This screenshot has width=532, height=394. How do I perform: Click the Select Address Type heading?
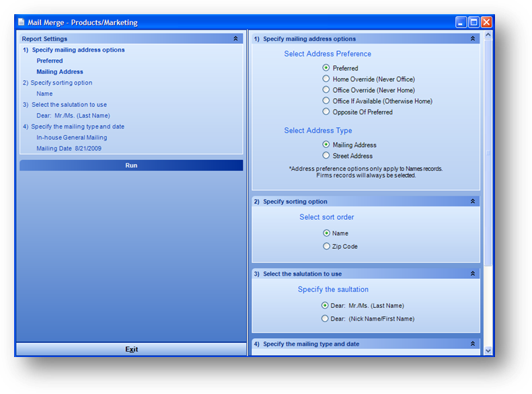tap(318, 130)
